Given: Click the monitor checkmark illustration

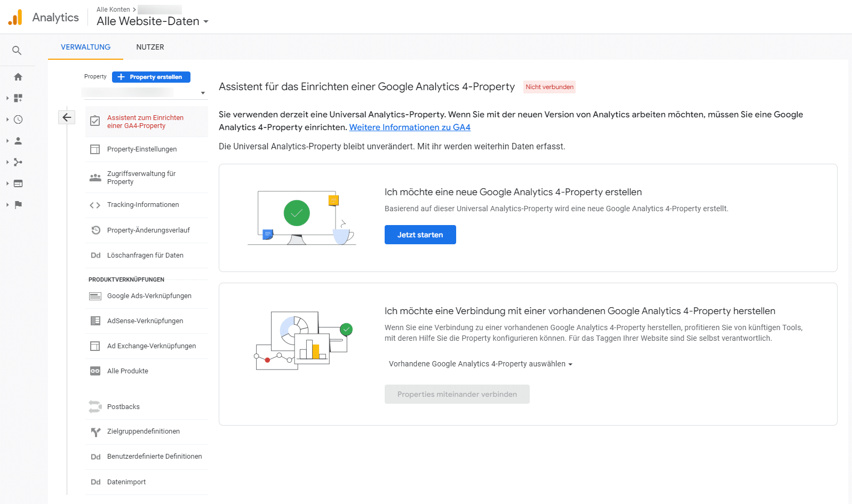Looking at the screenshot, I should (x=301, y=218).
